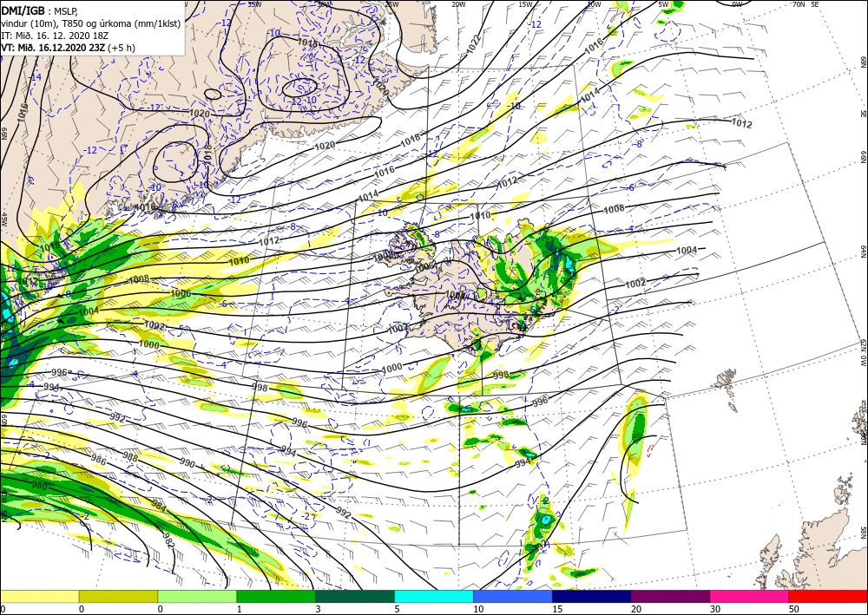The width and height of the screenshot is (868, 615).
Task: Click the legend scale value '50'
Action: [x=794, y=609]
